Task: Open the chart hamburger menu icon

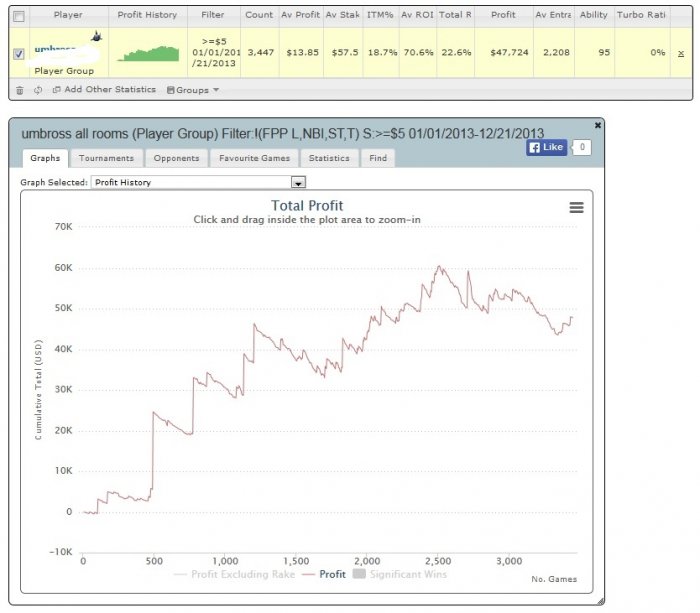Action: (x=576, y=208)
